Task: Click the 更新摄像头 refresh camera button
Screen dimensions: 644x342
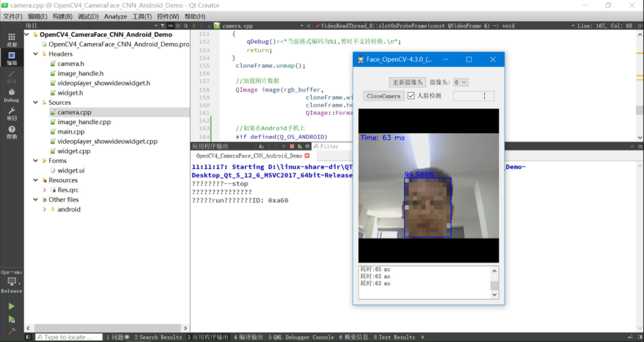Action: click(407, 82)
